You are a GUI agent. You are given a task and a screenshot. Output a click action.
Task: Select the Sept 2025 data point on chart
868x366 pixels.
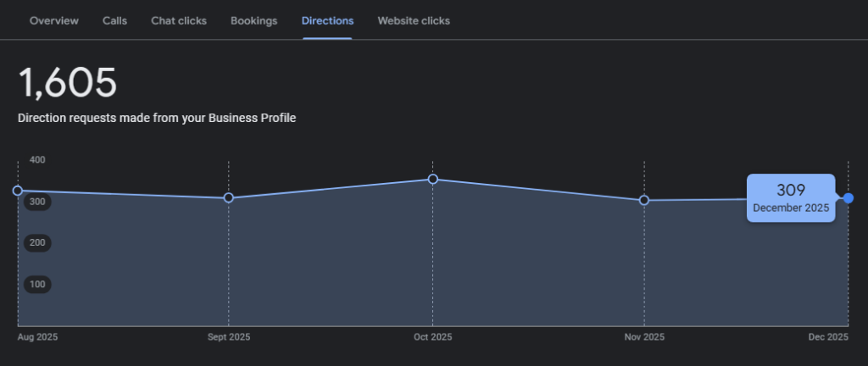pos(229,198)
